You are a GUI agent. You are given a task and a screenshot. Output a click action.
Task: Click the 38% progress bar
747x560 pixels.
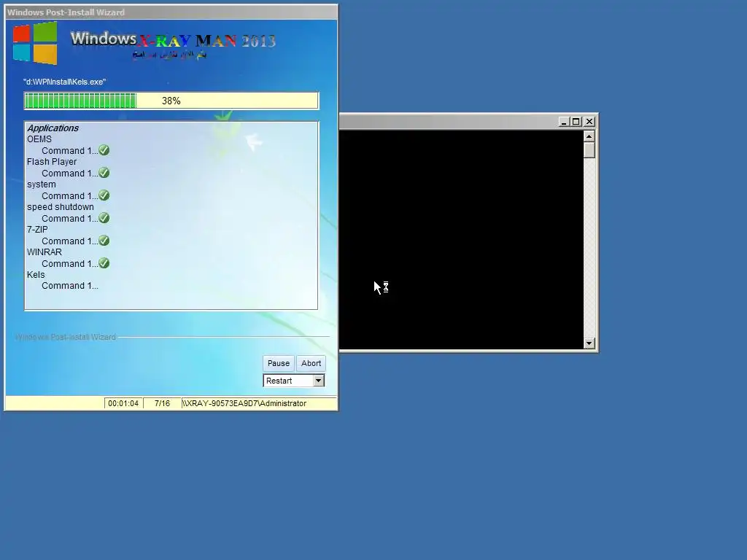pyautogui.click(x=171, y=101)
